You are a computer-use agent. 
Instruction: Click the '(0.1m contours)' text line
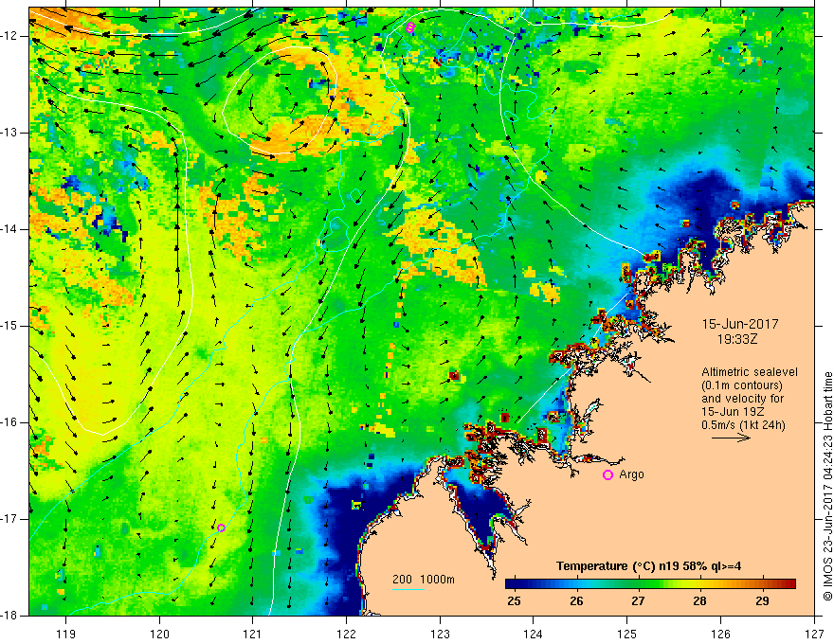742,385
